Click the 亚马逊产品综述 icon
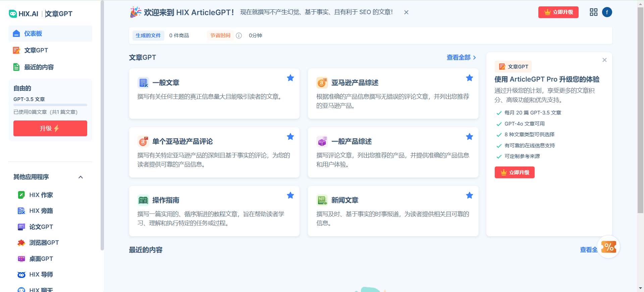The image size is (644, 292). click(322, 83)
